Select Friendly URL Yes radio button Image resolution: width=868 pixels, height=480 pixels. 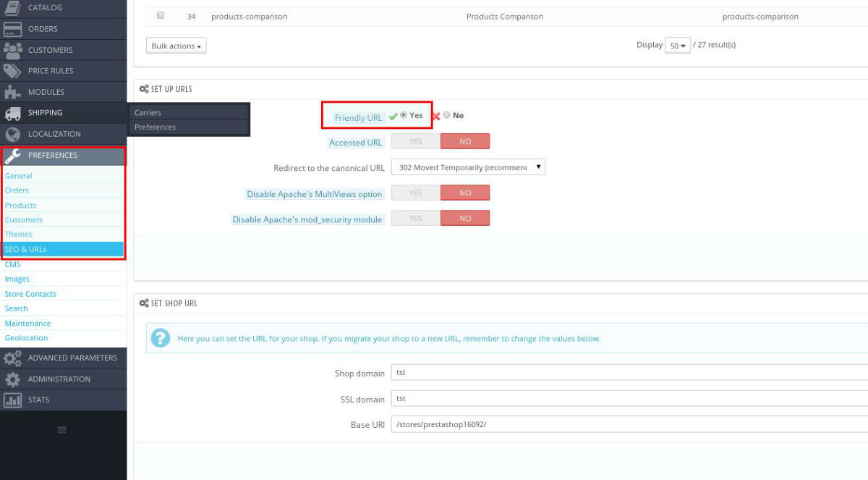pos(404,115)
